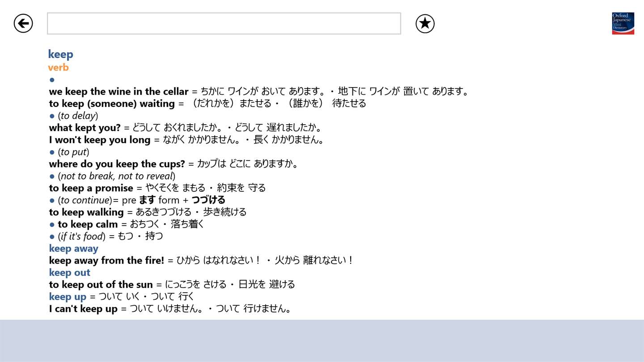Click example "we keep the wine in the cellar"
Image resolution: width=644 pixels, height=362 pixels.
point(119,92)
